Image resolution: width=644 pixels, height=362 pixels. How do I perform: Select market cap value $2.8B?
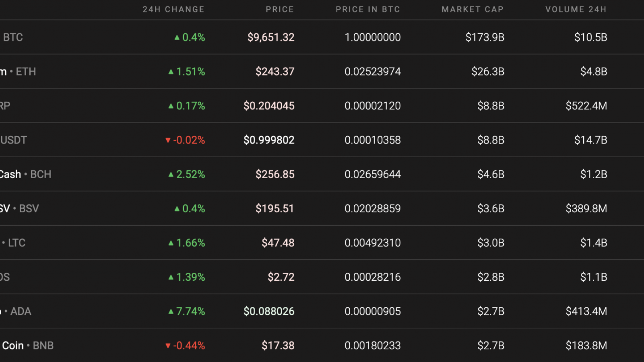(491, 277)
